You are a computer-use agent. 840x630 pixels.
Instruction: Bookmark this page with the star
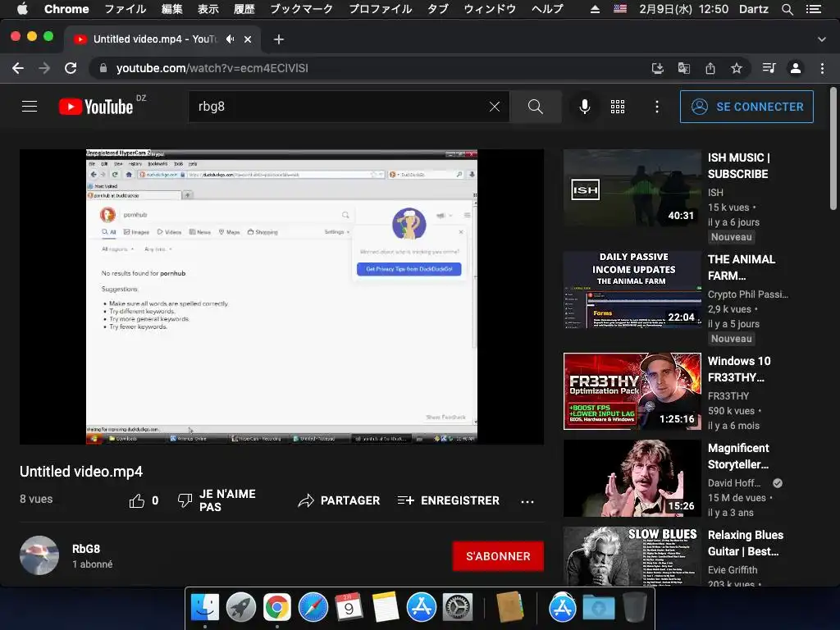point(737,68)
